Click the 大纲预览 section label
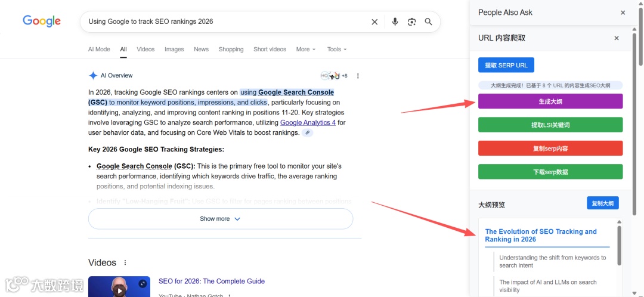This screenshot has width=644, height=297. (491, 205)
